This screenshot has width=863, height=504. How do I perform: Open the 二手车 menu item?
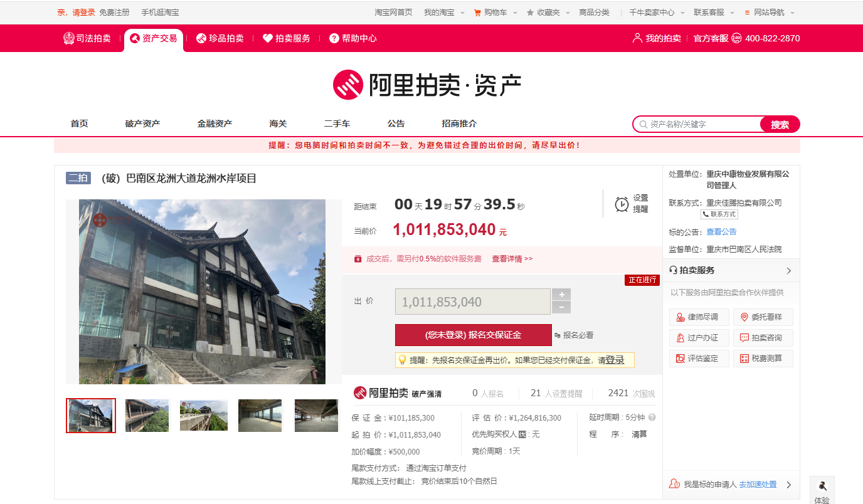click(337, 123)
